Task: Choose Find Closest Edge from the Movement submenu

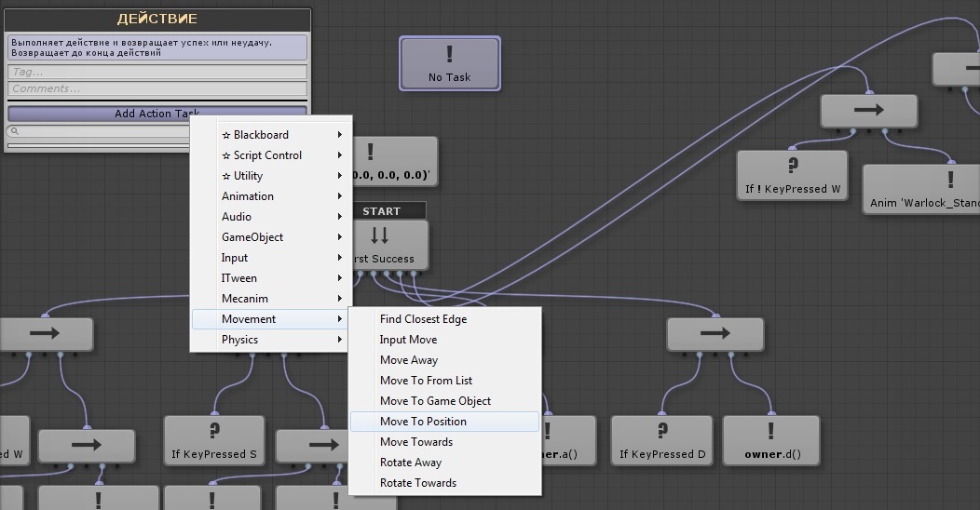Action: (444, 319)
